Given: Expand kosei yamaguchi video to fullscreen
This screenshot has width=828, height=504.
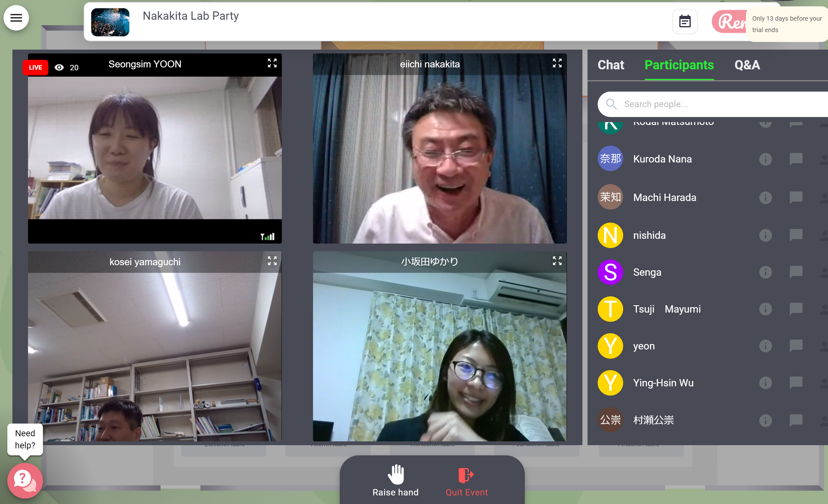Looking at the screenshot, I should (x=272, y=261).
